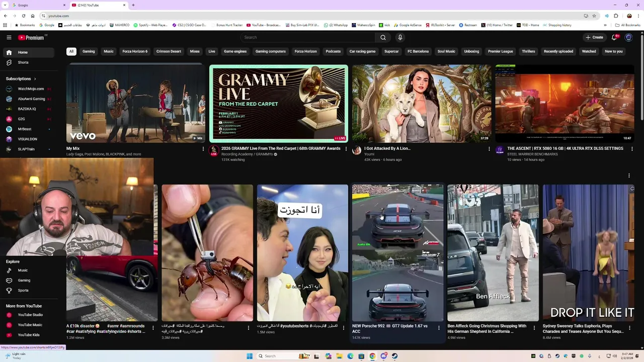Start voice search with the microphone
Screen dimensions: 644x362
pos(400,37)
